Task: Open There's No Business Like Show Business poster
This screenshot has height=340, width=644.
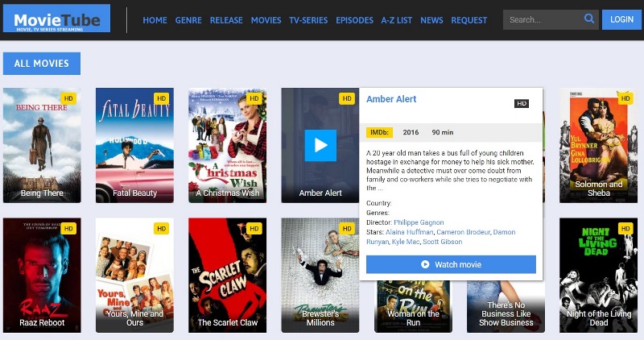Action: point(506,308)
